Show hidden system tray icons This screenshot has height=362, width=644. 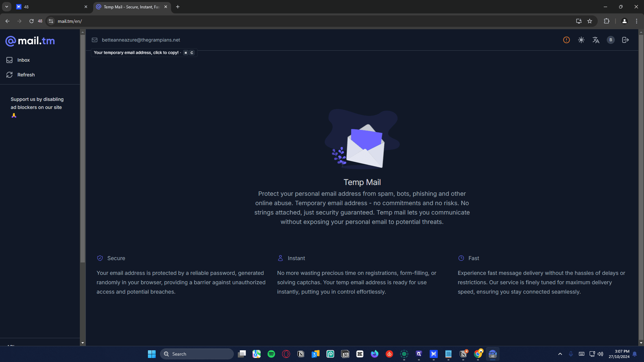[560, 354]
